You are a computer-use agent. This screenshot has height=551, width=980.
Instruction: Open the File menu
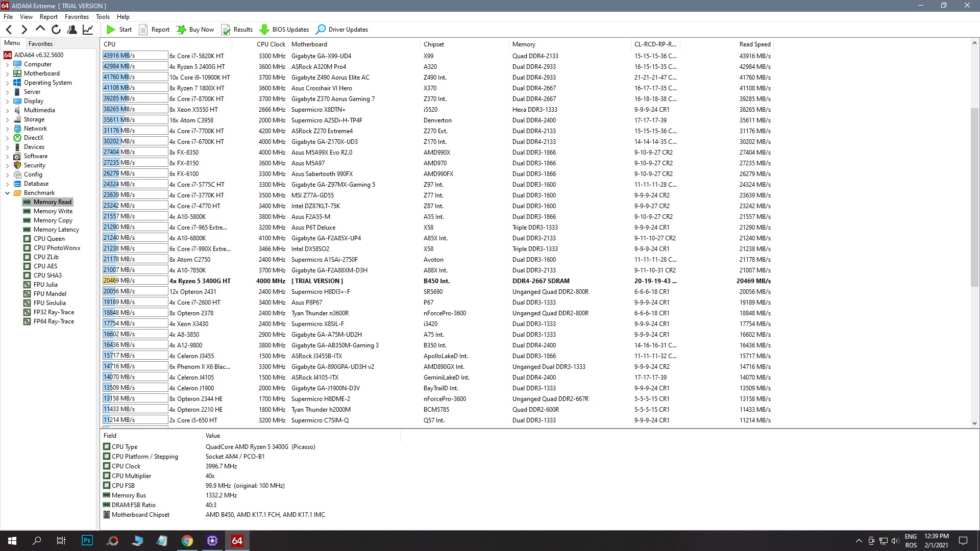click(8, 16)
